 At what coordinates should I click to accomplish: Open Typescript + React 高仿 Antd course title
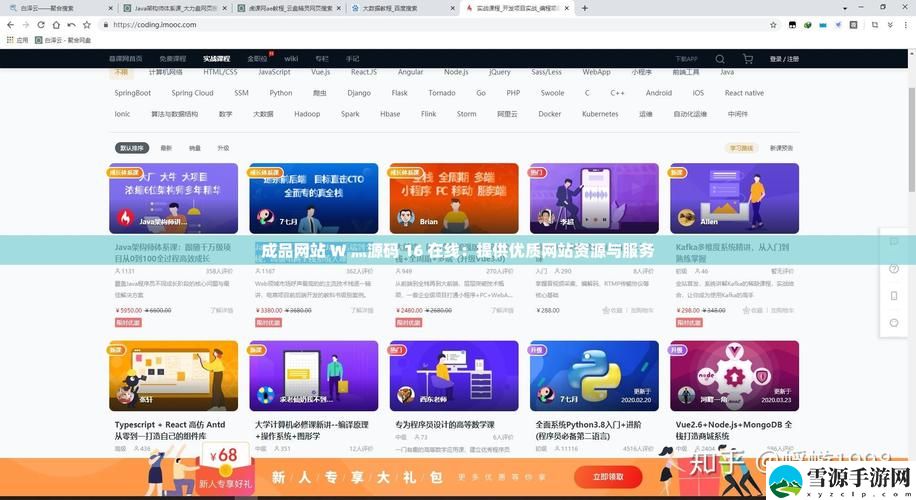[x=170, y=430]
